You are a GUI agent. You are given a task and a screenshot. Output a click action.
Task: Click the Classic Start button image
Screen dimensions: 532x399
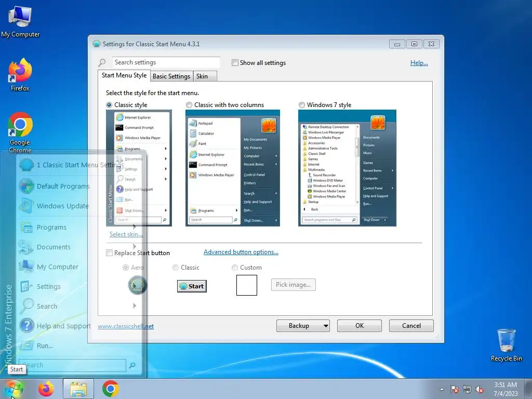192,286
